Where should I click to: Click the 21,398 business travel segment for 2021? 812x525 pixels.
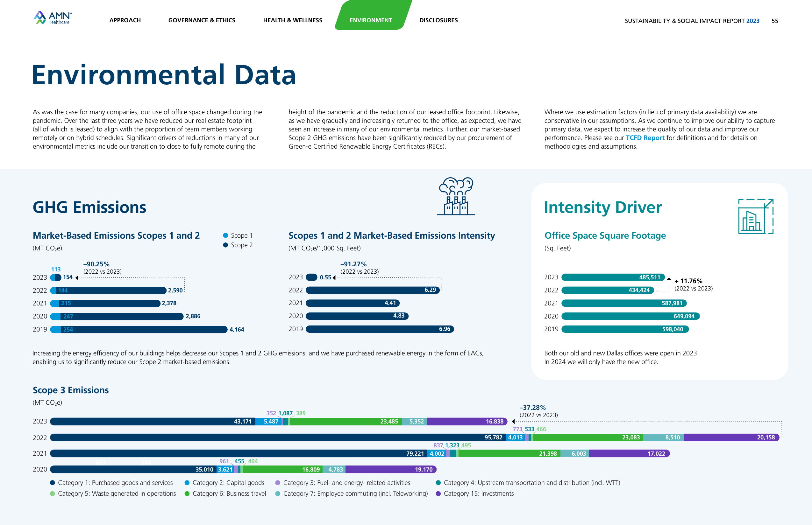coord(509,454)
